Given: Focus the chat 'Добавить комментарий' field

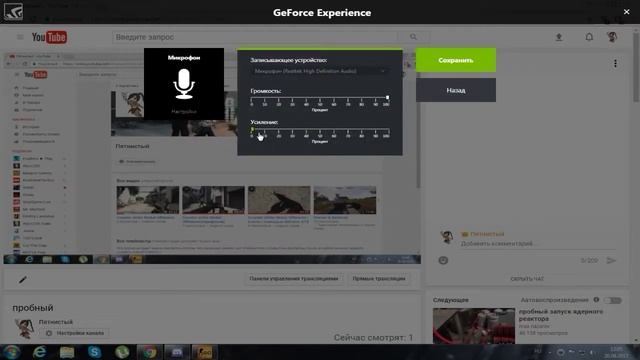Looking at the screenshot, I should pyautogui.click(x=537, y=244).
